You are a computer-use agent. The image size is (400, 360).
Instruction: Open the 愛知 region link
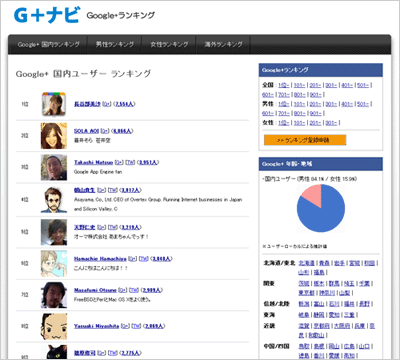(334, 315)
